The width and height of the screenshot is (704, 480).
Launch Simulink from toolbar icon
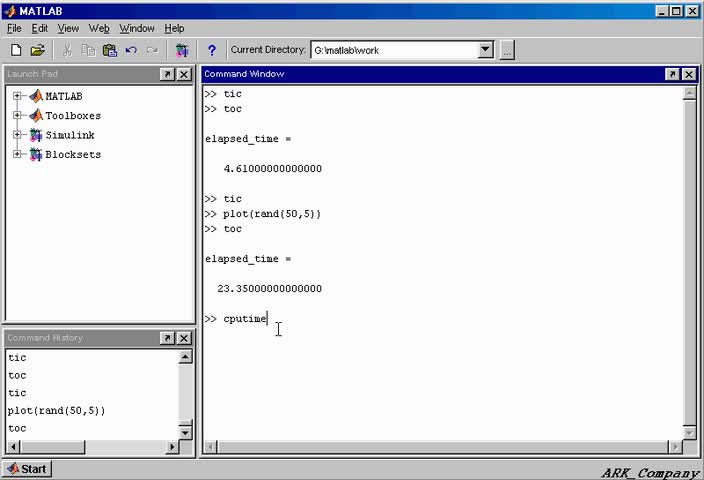pos(182,50)
